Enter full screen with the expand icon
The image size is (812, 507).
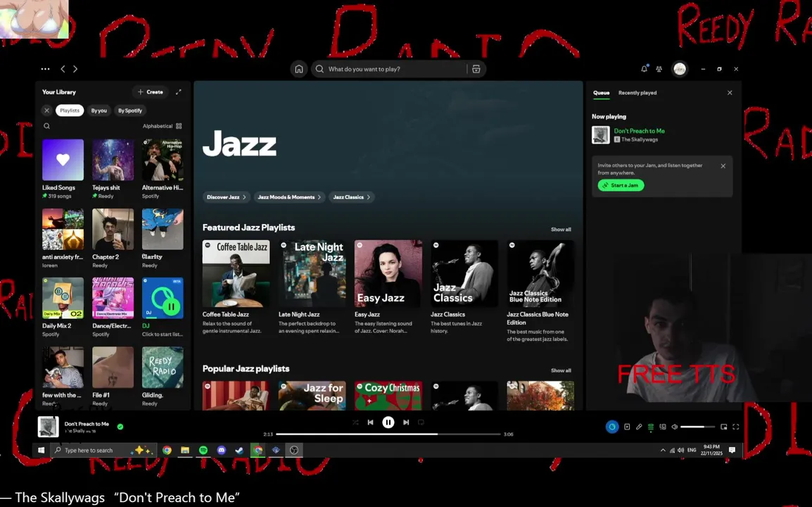click(x=736, y=427)
